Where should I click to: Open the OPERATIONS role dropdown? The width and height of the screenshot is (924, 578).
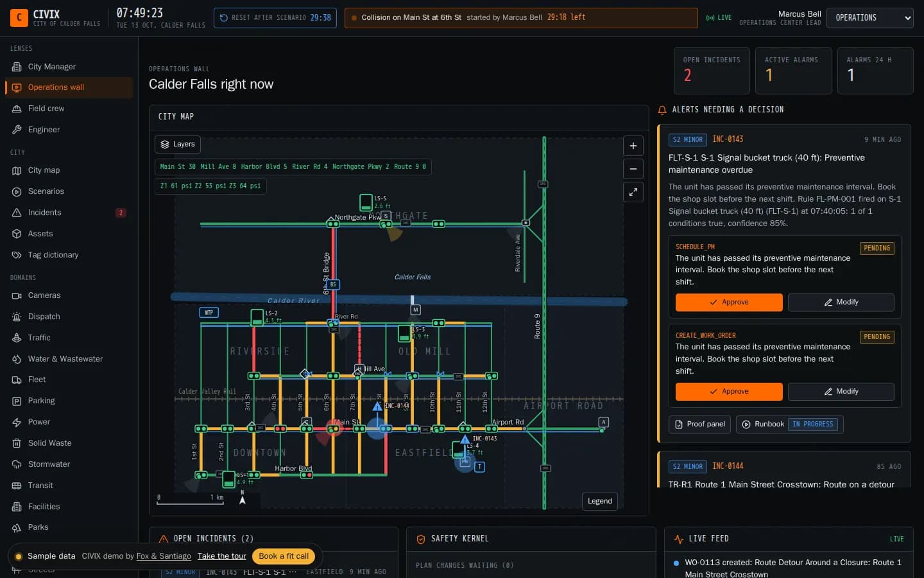tap(870, 18)
